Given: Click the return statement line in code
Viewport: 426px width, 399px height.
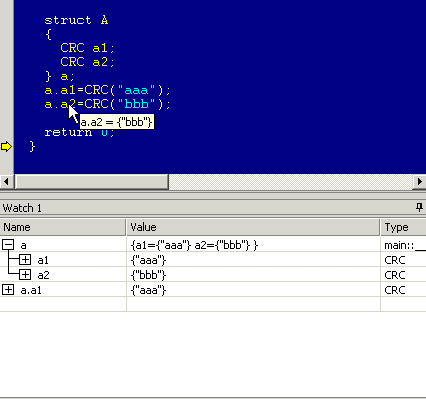Looking at the screenshot, I should pos(79,132).
